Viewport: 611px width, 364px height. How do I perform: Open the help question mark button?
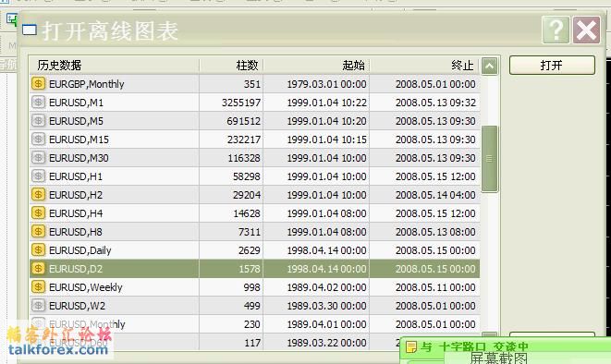(x=556, y=30)
